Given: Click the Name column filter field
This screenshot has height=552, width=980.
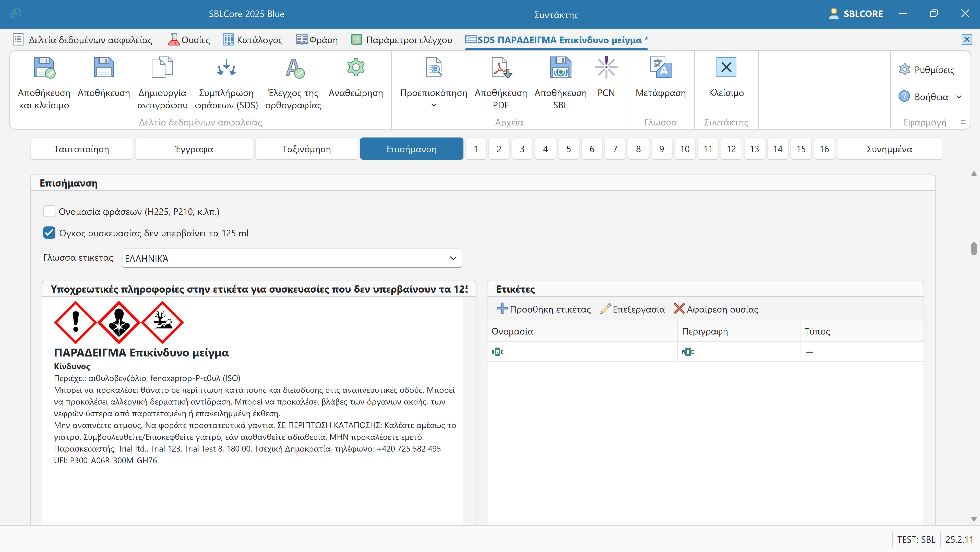Looking at the screenshot, I should coord(586,352).
